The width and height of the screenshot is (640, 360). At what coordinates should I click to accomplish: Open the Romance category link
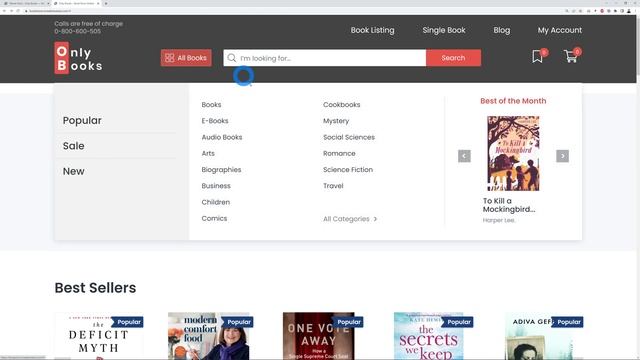tap(339, 153)
